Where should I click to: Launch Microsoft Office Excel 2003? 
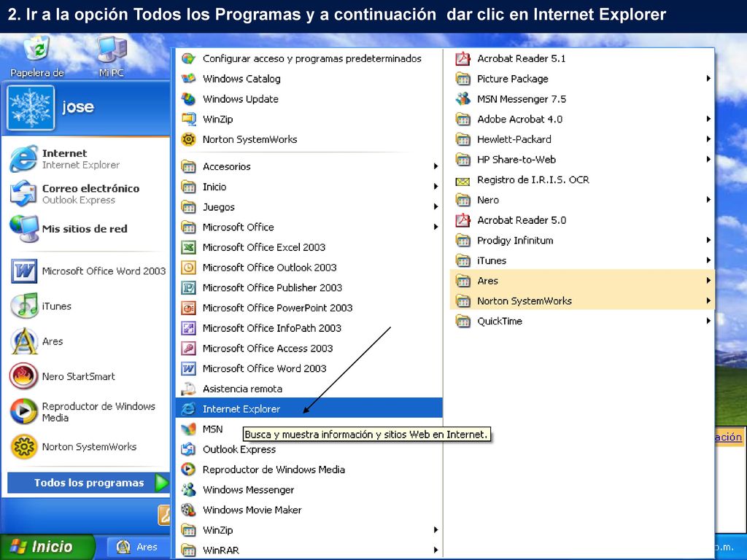[309, 248]
